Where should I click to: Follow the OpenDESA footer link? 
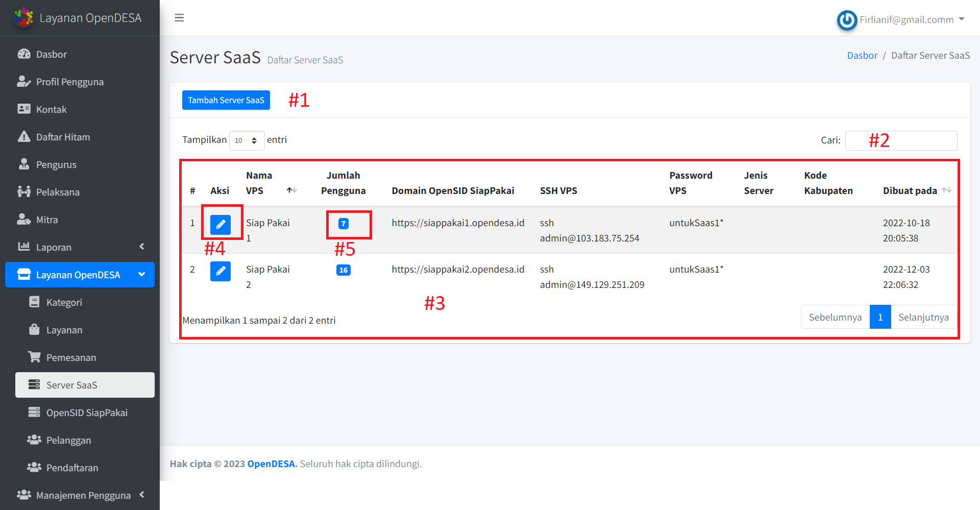(x=271, y=464)
